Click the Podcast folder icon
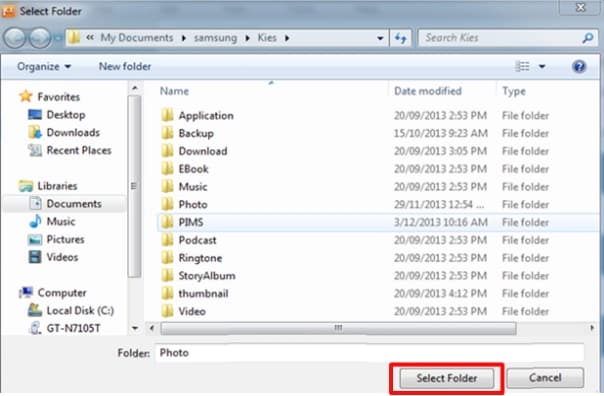604x396 pixels. 167,240
